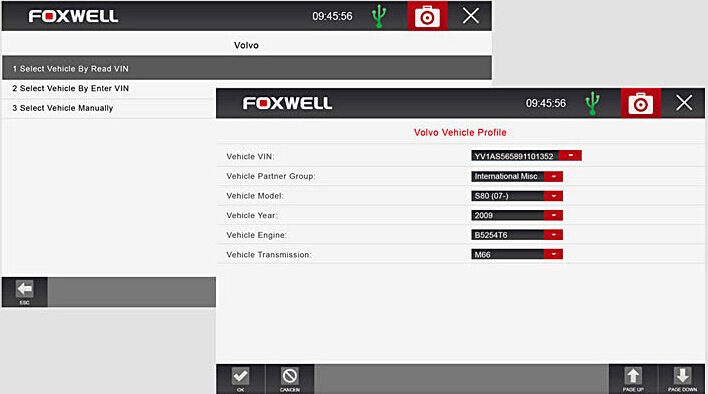The image size is (708, 394).
Task: Click the Foxwell logo in the Volvo menu window
Action: click(x=73, y=17)
